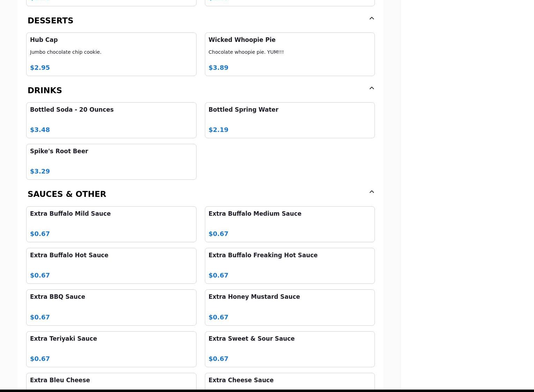Viewport: 534px width, 392px height.
Task: Select the Wicked Whoopie Pie item
Action: [x=289, y=54]
